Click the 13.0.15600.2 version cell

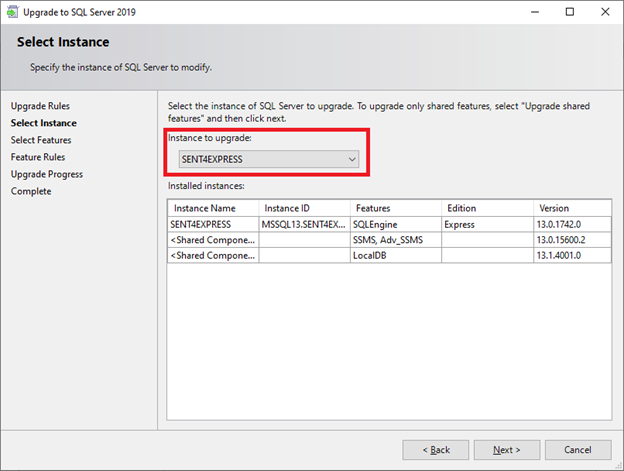572,240
